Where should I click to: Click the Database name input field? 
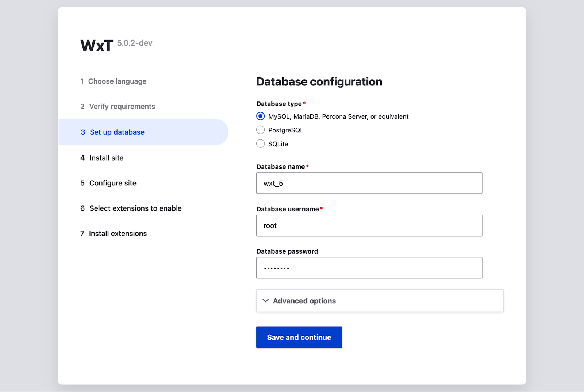(369, 183)
